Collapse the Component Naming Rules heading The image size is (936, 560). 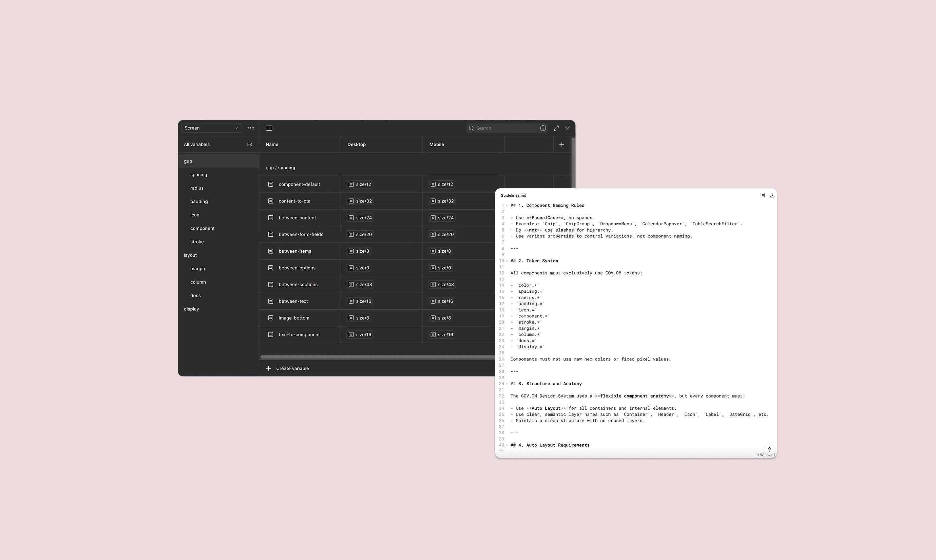[x=507, y=206]
